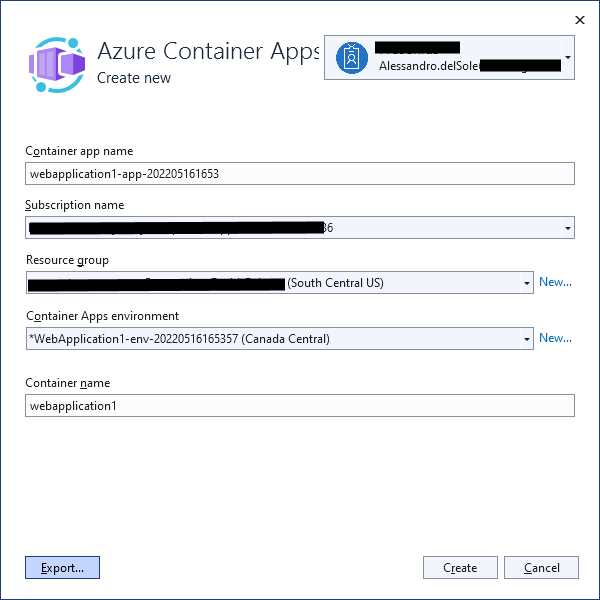Click the account badge avatar icon
600x600 pixels.
point(352,57)
